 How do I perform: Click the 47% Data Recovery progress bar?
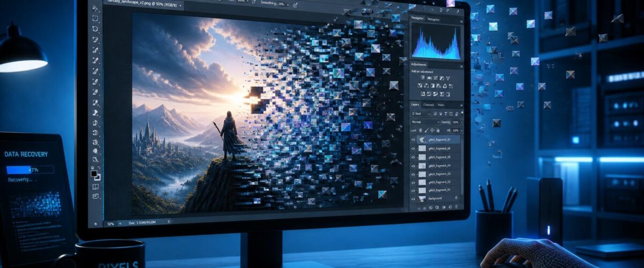tap(30, 169)
